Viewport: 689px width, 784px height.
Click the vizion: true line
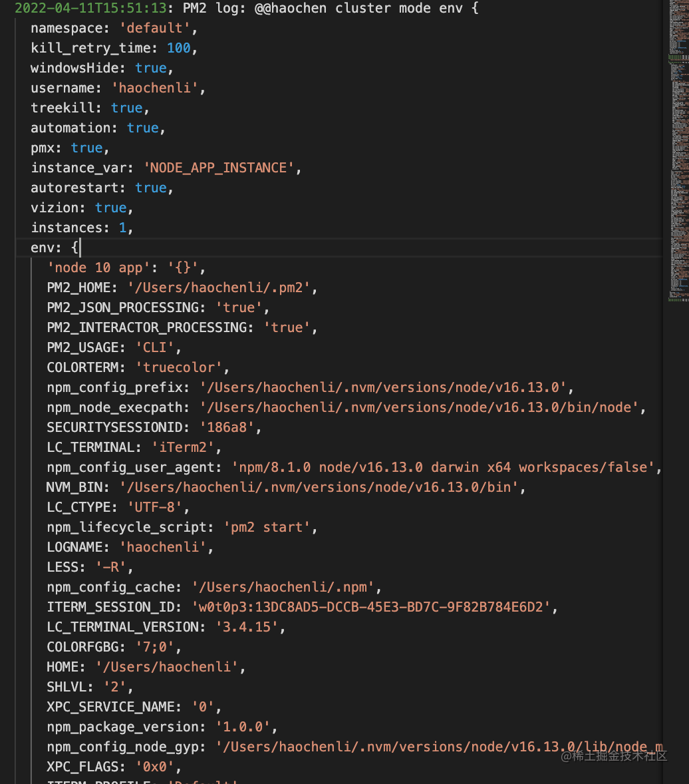coord(82,208)
